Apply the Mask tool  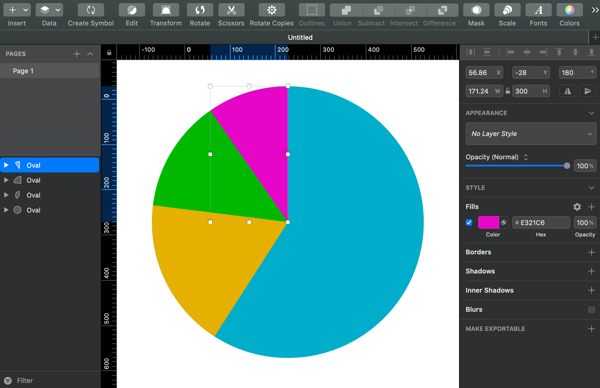[476, 10]
